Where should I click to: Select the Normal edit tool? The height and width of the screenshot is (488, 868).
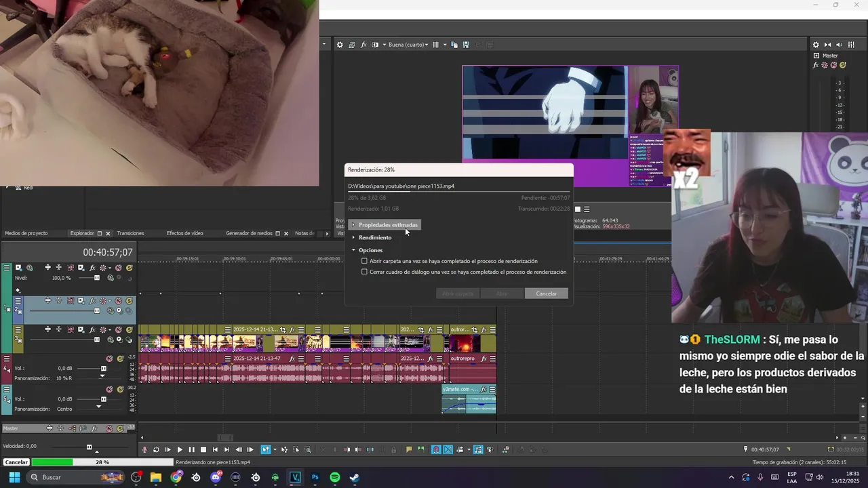pos(266,449)
